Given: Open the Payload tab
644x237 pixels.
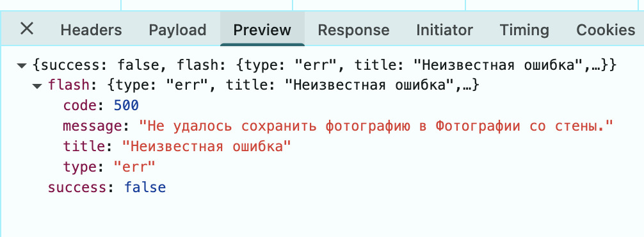Looking at the screenshot, I should 177,29.
